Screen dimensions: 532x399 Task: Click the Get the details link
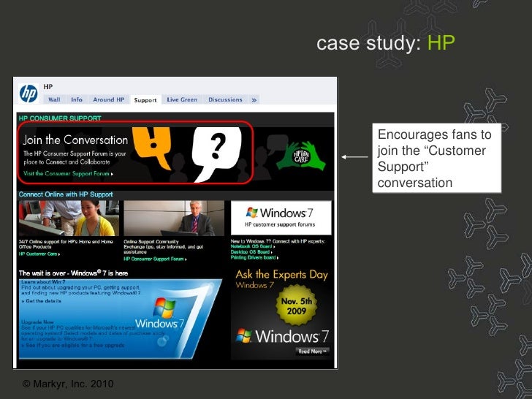(42, 301)
